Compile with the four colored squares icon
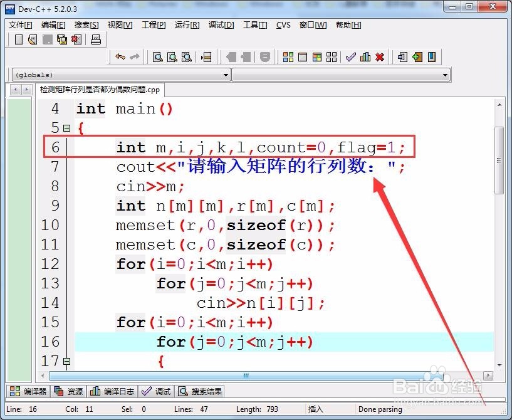 288,57
